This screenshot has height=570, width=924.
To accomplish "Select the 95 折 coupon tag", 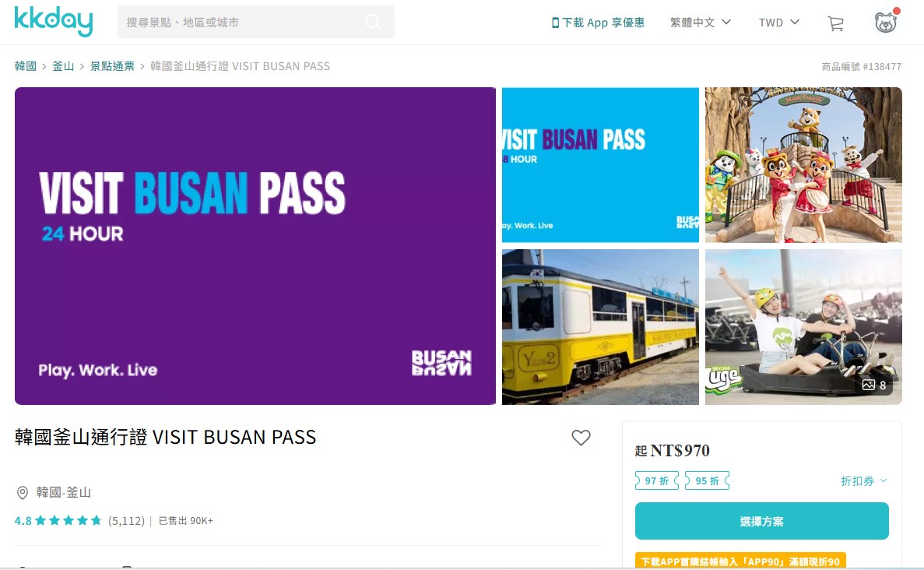I will [707, 481].
